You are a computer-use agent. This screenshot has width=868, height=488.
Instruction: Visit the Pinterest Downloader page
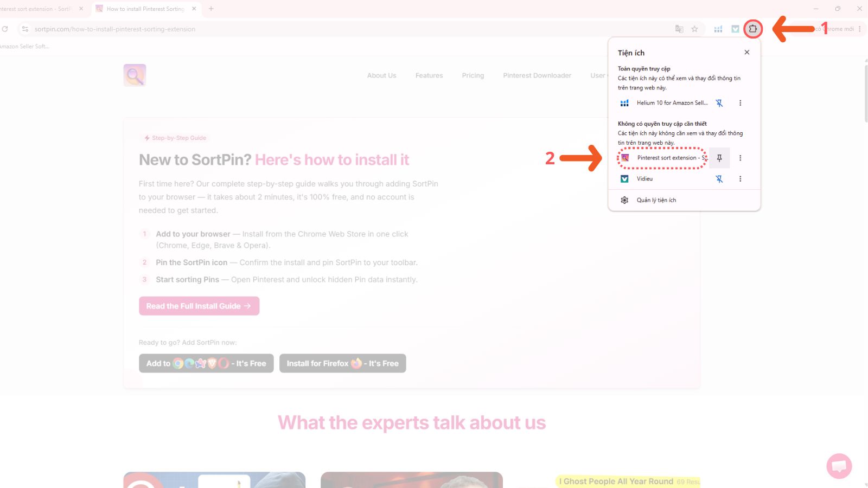(537, 75)
